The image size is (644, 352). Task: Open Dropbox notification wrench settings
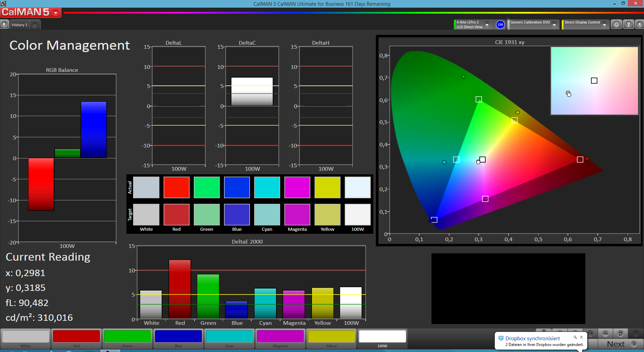pyautogui.click(x=575, y=337)
